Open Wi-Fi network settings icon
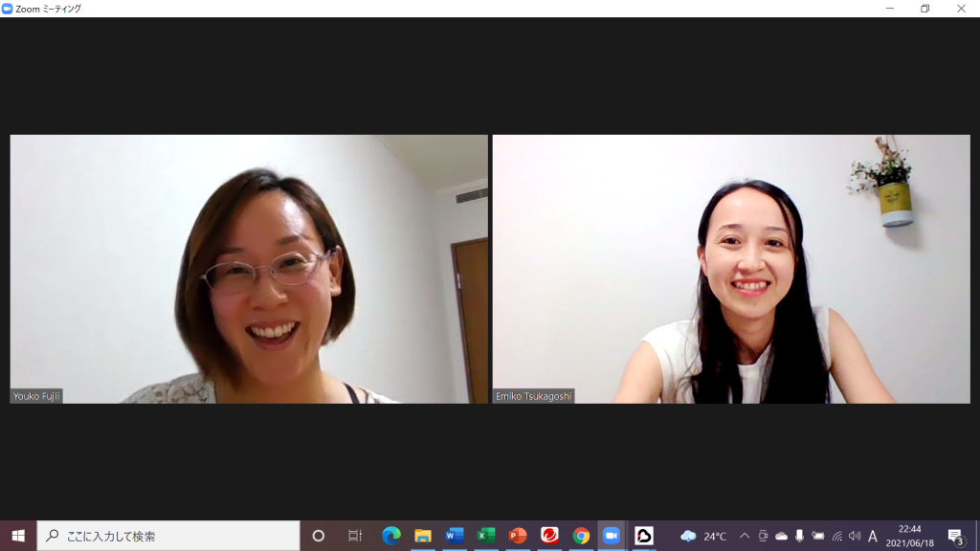The height and width of the screenshot is (551, 980). [x=836, y=536]
